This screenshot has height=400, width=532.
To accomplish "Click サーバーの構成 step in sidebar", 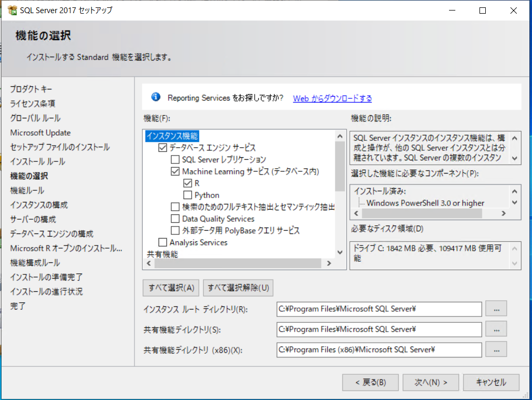I will [33, 219].
